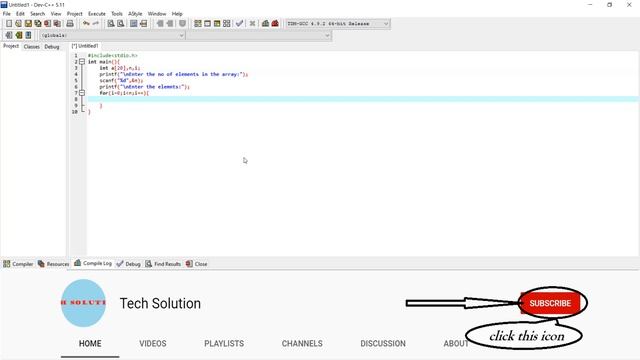Click the Close All toolbar icon
This screenshot has width=640, height=360.
click(x=58, y=24)
